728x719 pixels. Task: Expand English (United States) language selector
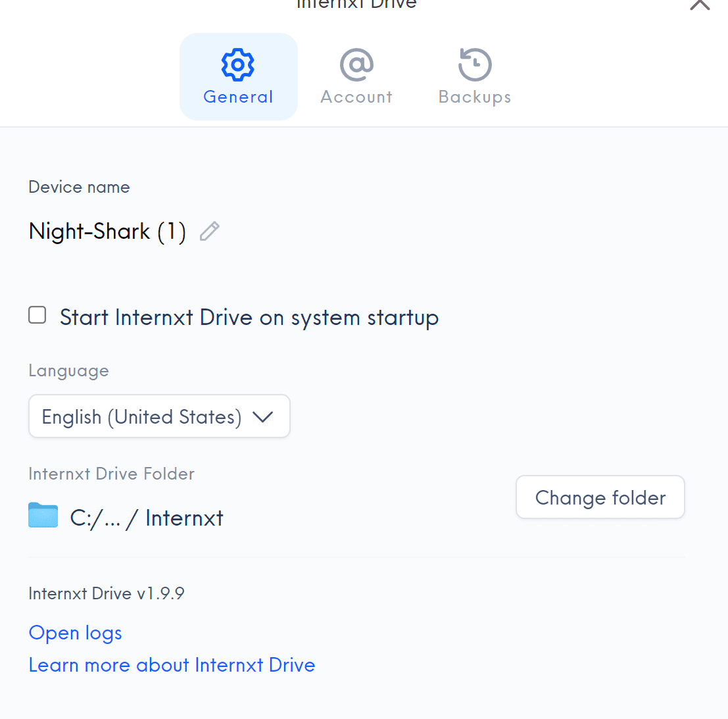(x=159, y=416)
